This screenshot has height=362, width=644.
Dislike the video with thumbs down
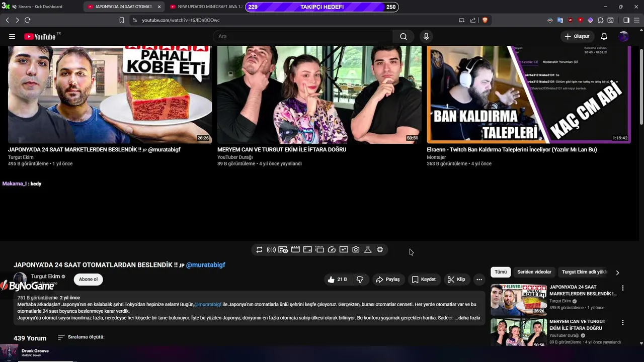[x=360, y=280]
